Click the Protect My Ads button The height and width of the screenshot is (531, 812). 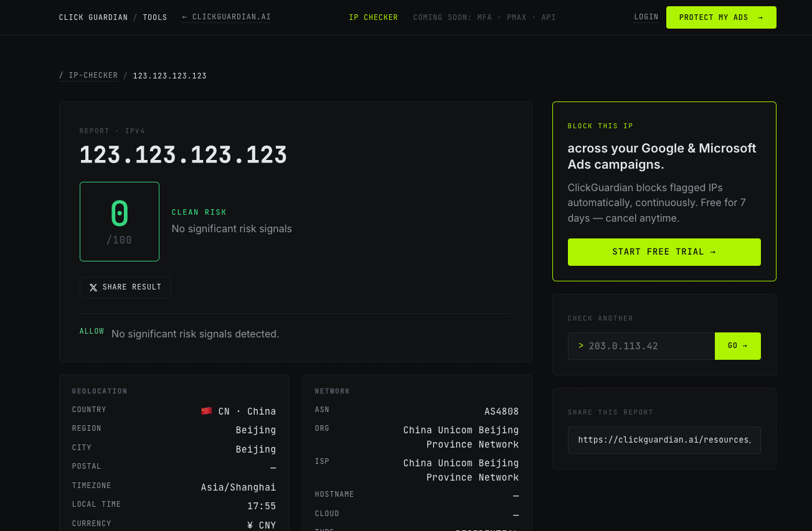click(x=721, y=17)
